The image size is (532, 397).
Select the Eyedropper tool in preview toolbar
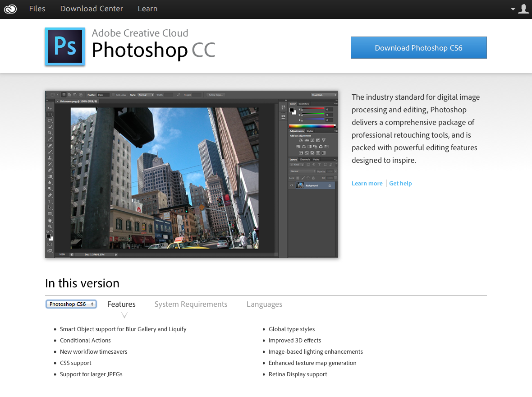pyautogui.click(x=50, y=139)
